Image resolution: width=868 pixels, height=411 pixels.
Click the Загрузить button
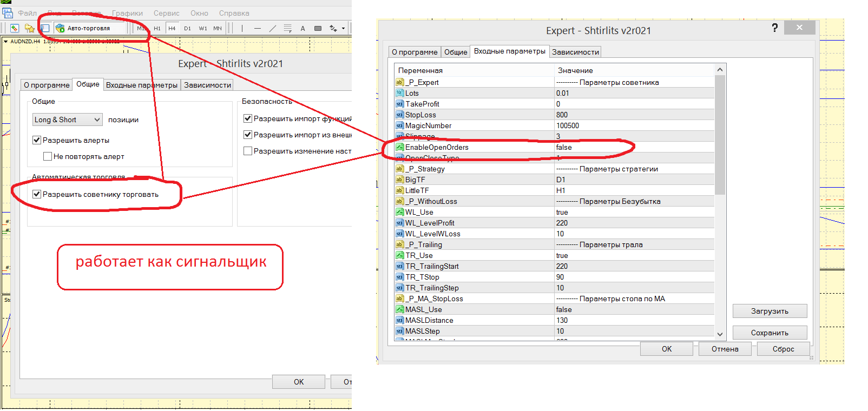click(770, 311)
